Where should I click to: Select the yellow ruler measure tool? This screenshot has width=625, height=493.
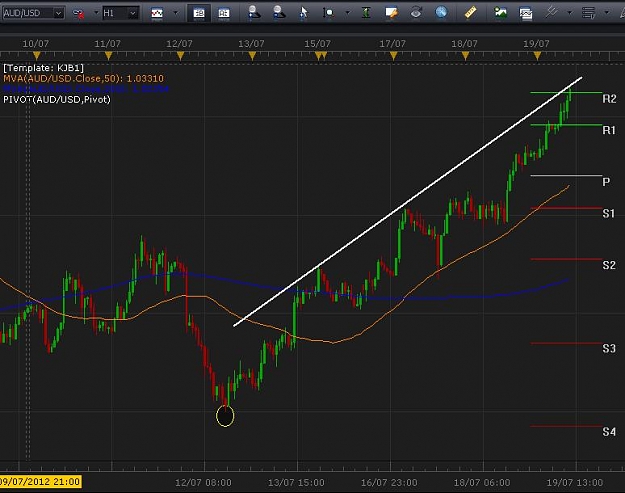470,12
